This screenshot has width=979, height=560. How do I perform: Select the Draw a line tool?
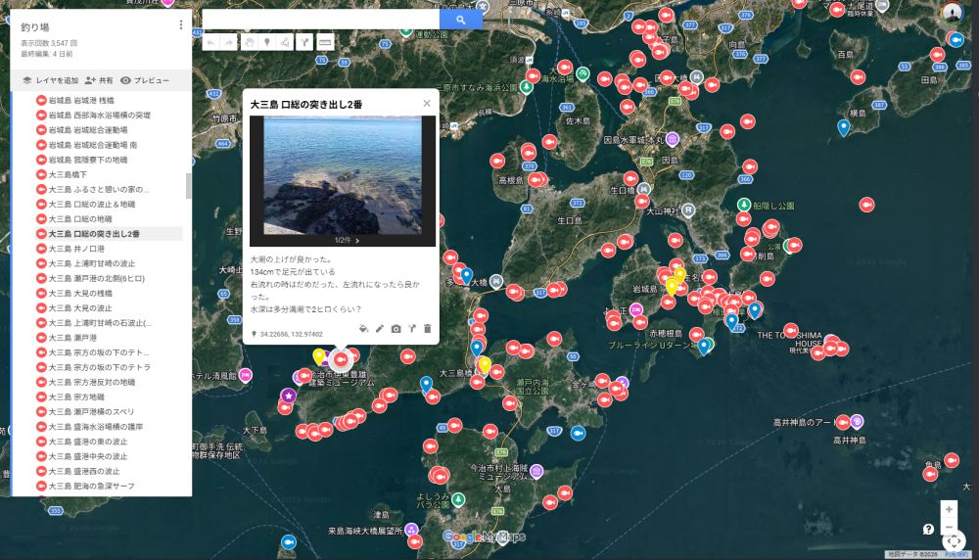click(x=285, y=42)
